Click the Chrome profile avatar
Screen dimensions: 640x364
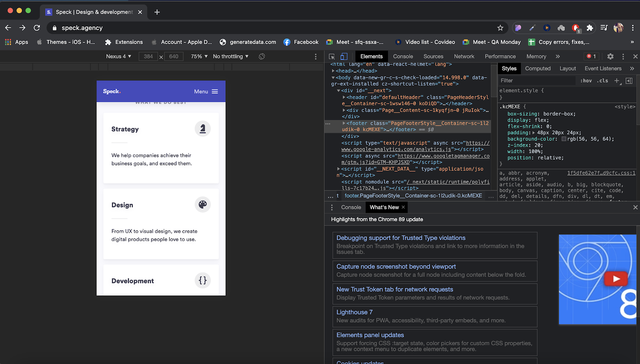618,28
